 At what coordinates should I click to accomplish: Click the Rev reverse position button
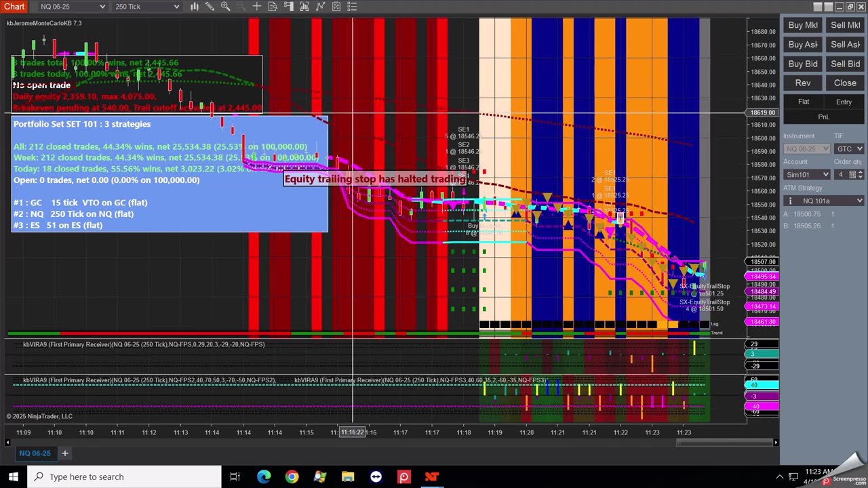point(803,83)
